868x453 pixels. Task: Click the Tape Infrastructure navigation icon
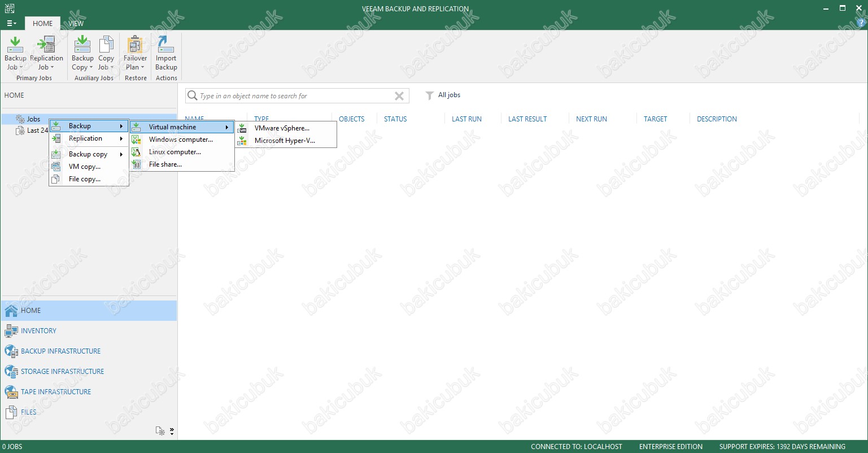[11, 392]
